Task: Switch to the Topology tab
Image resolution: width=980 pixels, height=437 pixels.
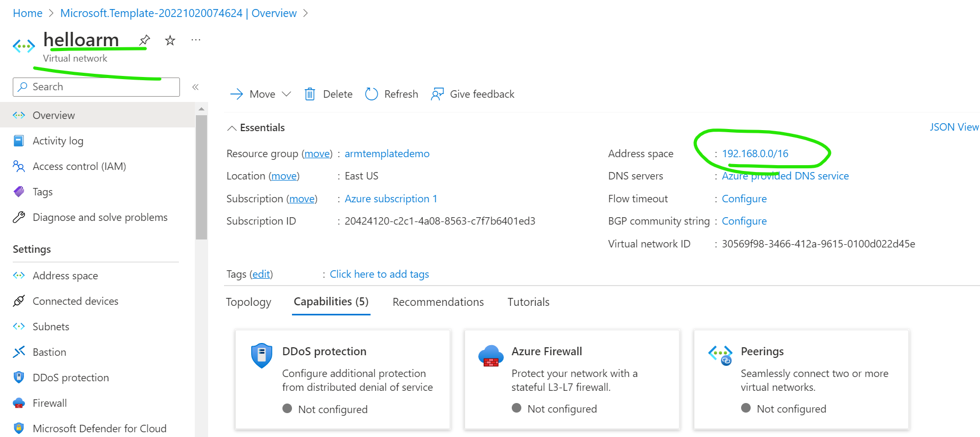Action: point(248,302)
